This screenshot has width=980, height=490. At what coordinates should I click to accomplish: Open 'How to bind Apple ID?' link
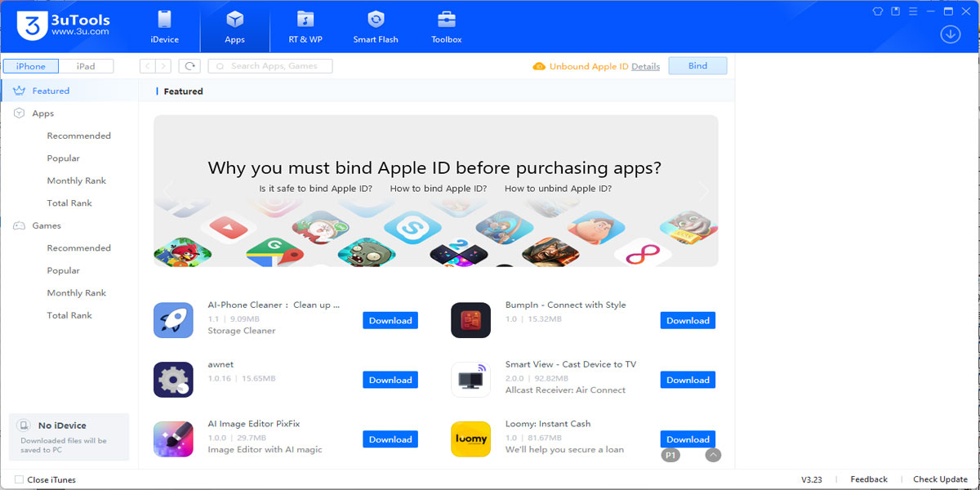click(439, 189)
